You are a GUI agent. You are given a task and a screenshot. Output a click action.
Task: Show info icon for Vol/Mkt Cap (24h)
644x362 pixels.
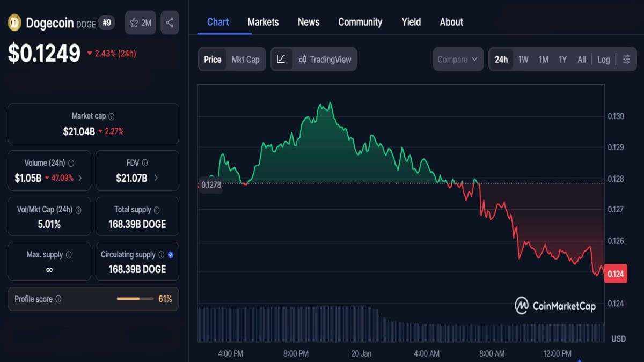[x=78, y=210]
